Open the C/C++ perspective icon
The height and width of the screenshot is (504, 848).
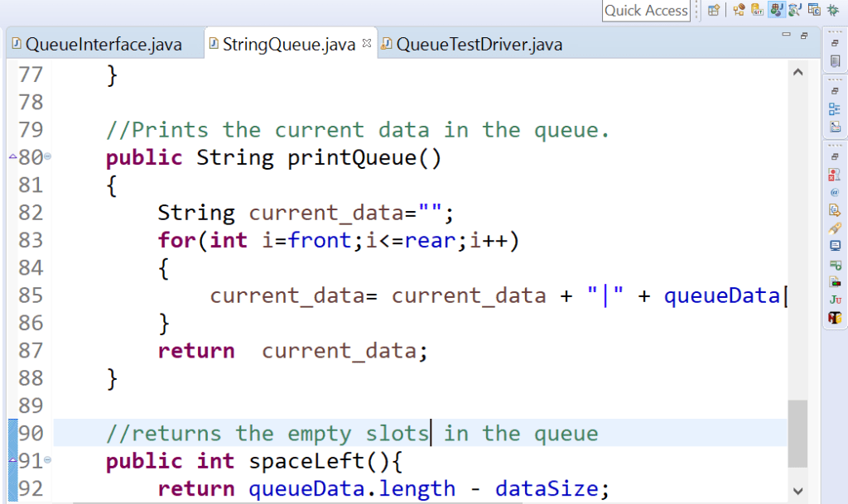click(813, 10)
